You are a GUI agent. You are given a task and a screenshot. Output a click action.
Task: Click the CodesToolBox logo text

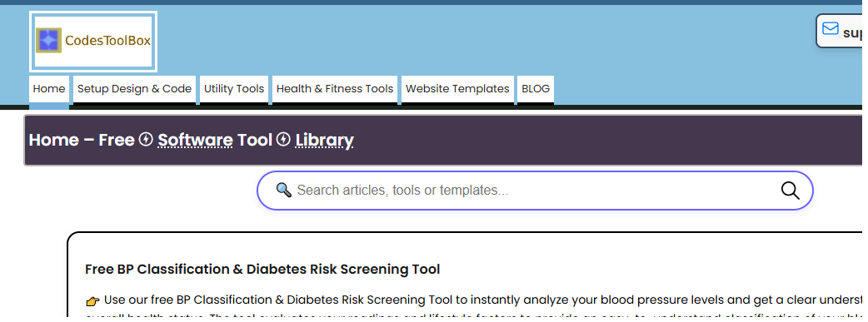tap(108, 41)
